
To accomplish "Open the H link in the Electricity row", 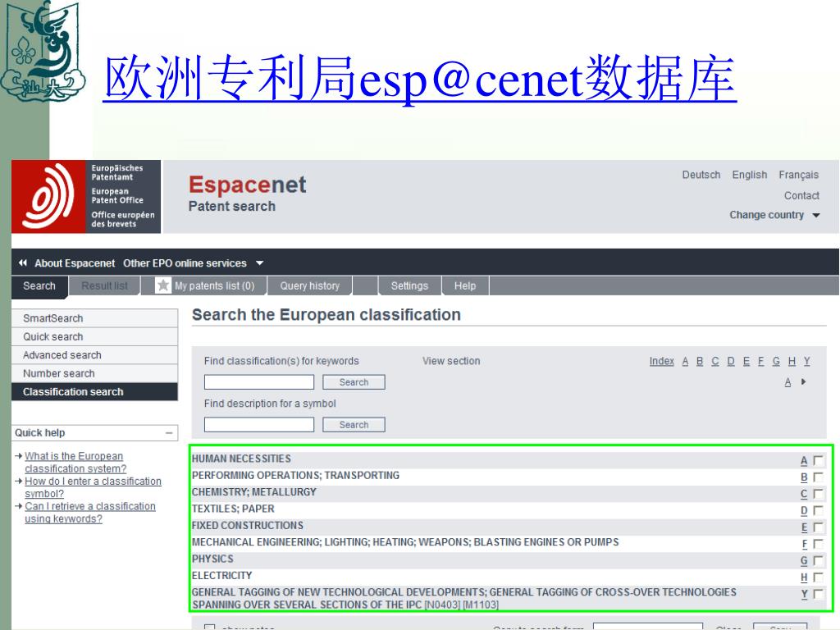I will pyautogui.click(x=804, y=577).
